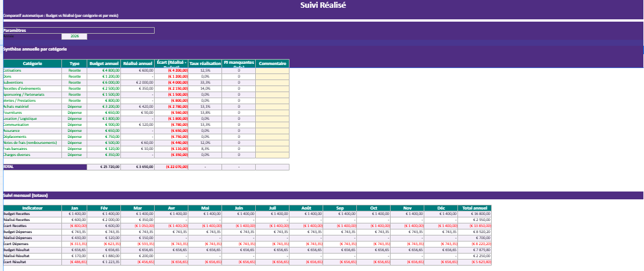Image resolution: width=644 pixels, height=271 pixels.
Task: Select the TOTAL row label cell
Action: pyautogui.click(x=45, y=167)
